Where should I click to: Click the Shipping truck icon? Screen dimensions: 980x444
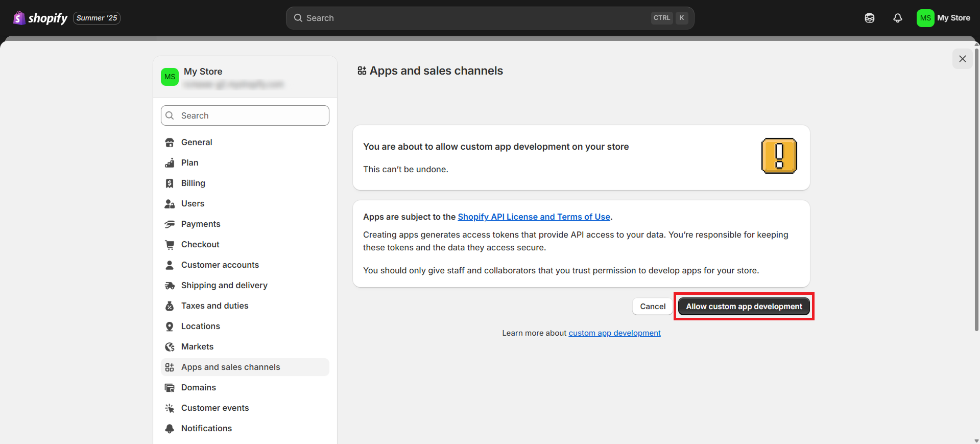[170, 286]
